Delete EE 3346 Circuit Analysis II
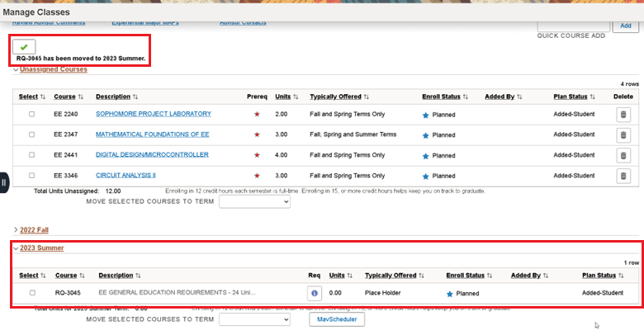 point(623,176)
